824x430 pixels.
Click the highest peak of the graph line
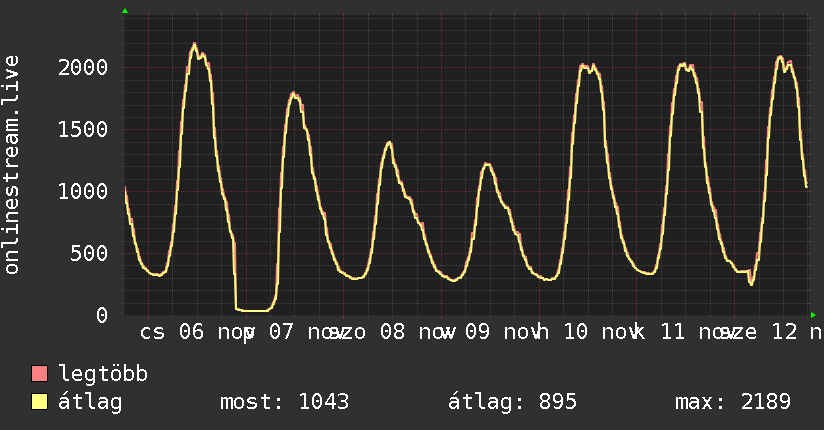click(194, 44)
